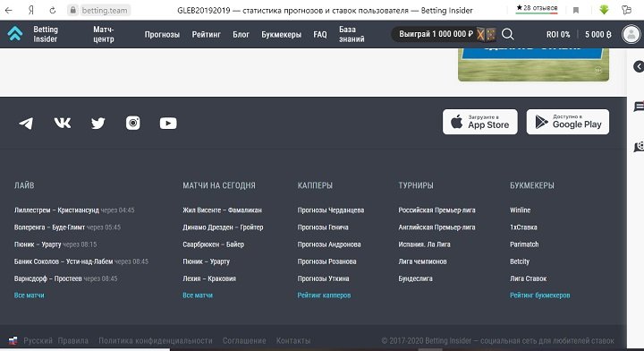Open Рейтинг букмекеров link

point(539,295)
